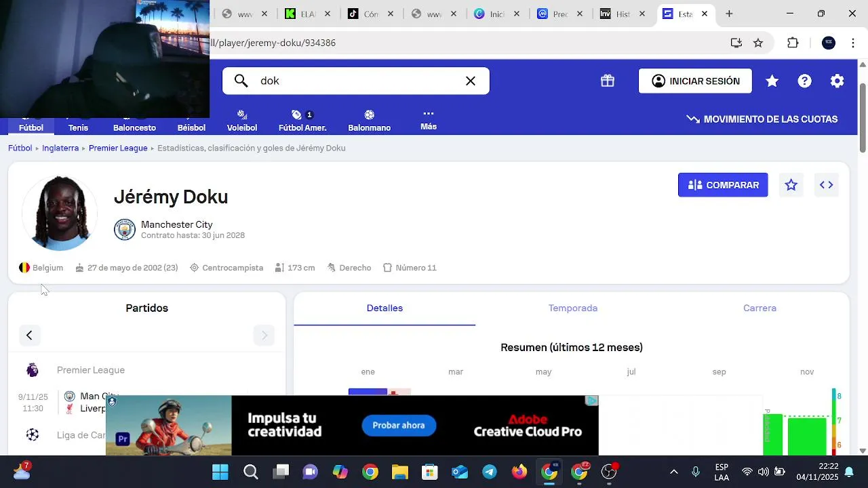Select the Balonmano sport icon

click(x=369, y=115)
